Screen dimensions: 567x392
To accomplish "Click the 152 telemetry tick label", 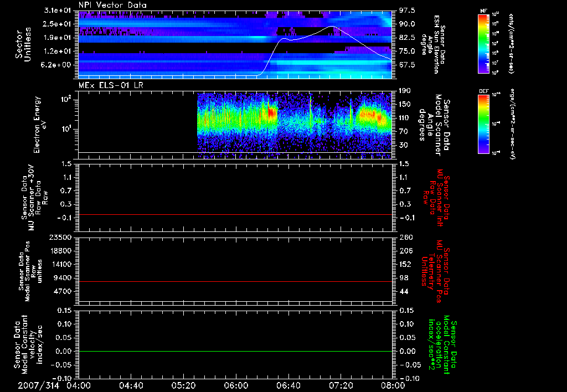I will click(405, 264).
